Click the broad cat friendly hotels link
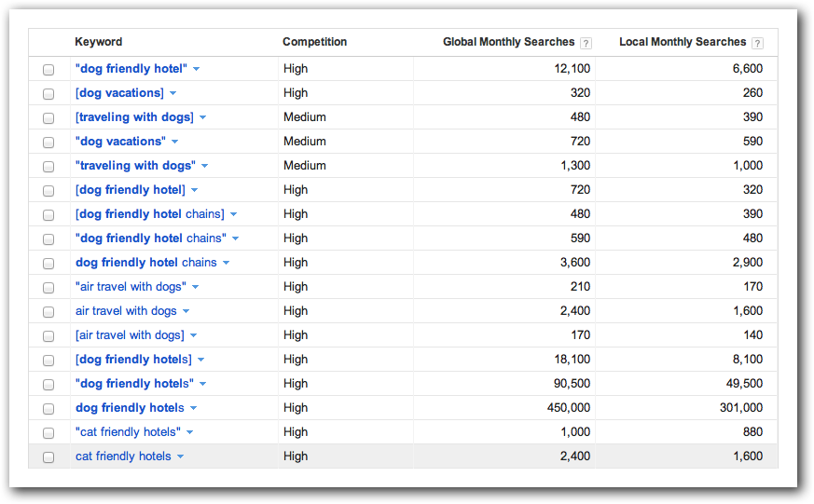This screenshot has height=504, width=814. pyautogui.click(x=123, y=456)
